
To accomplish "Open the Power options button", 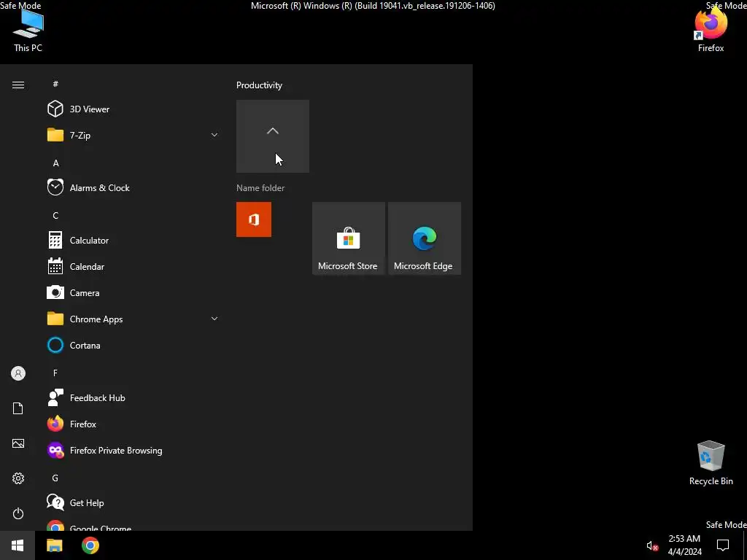I will coord(18,513).
